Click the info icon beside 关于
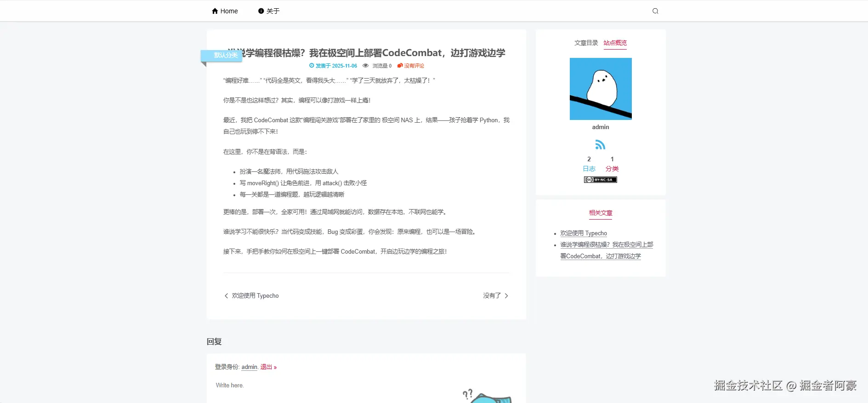The image size is (868, 403). click(x=261, y=11)
